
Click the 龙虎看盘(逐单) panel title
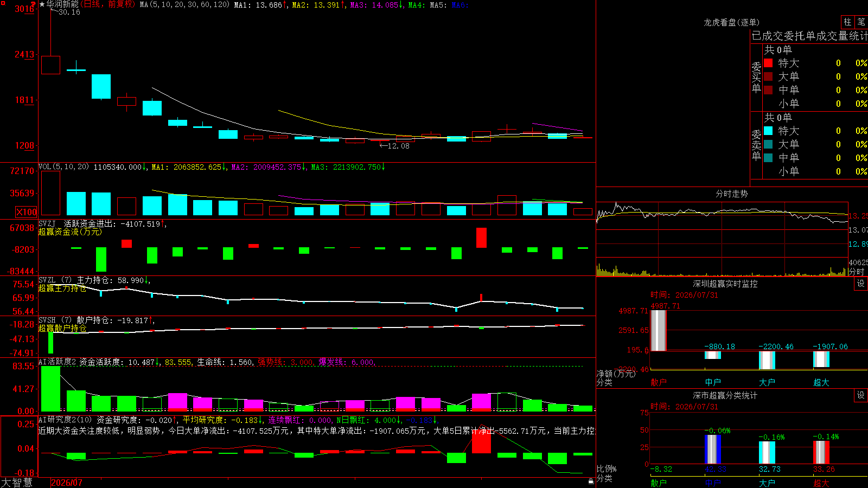pyautogui.click(x=731, y=22)
